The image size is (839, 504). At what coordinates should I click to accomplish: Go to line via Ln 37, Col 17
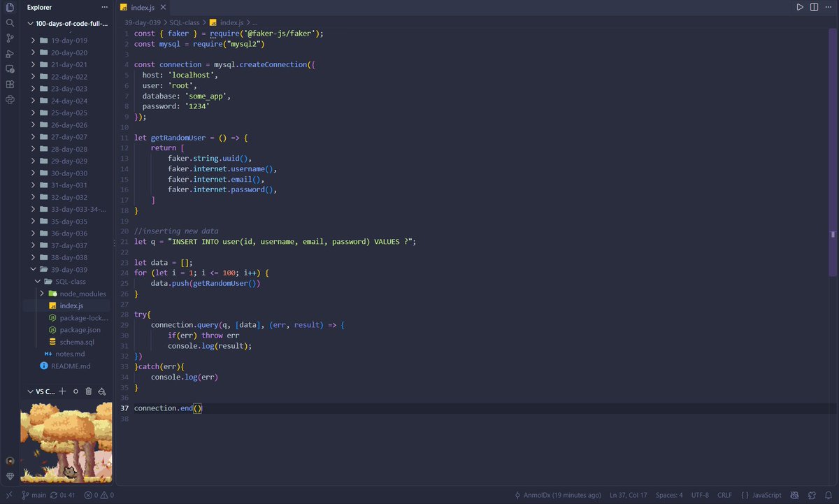coord(628,495)
